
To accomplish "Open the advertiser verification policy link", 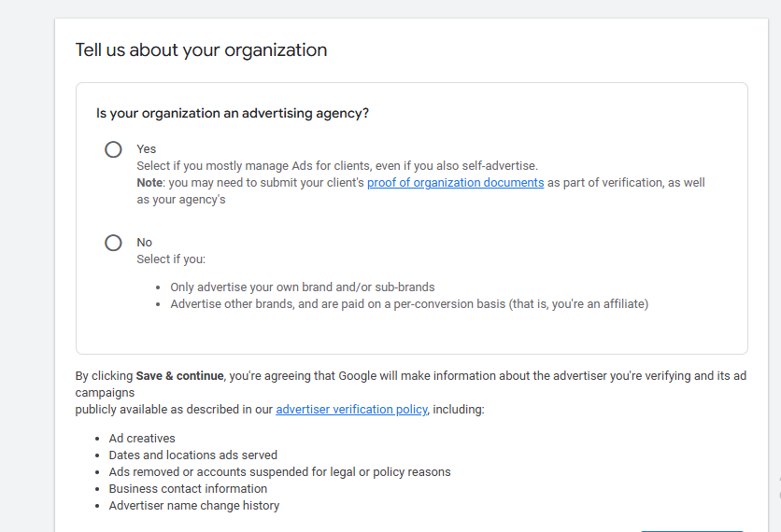I will click(351, 410).
